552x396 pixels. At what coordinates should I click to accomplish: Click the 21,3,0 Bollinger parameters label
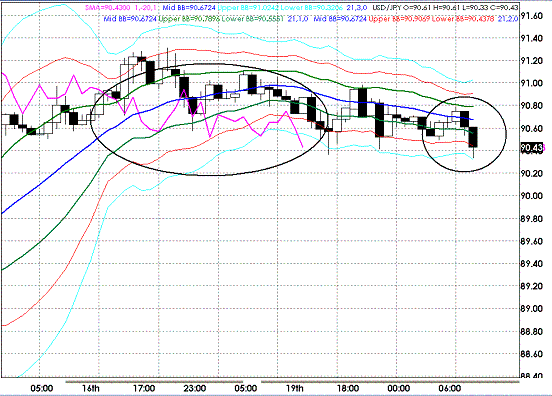[357, 7]
